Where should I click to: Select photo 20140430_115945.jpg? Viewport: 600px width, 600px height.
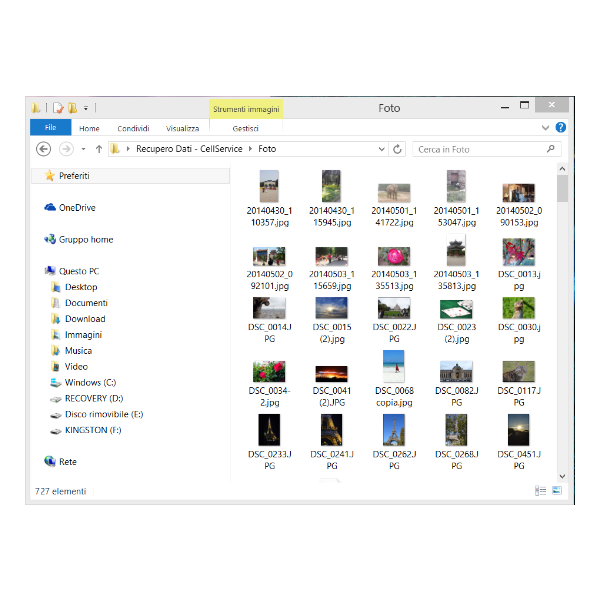(332, 199)
